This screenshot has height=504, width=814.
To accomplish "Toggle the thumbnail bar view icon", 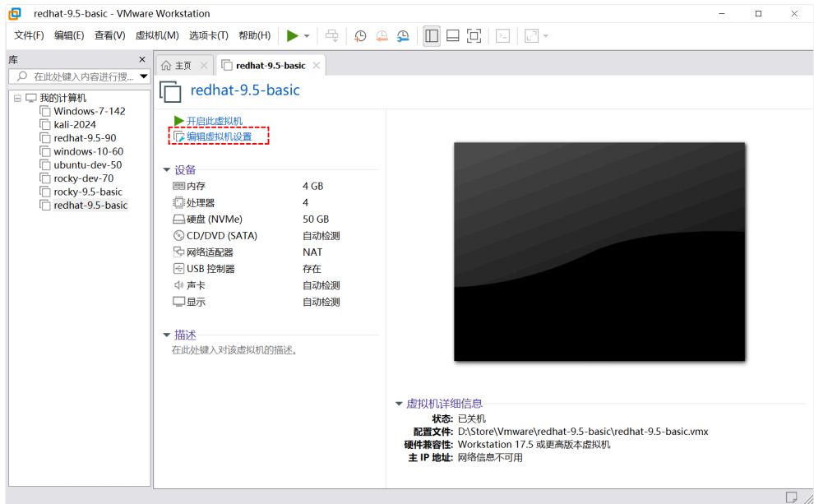I will 453,36.
